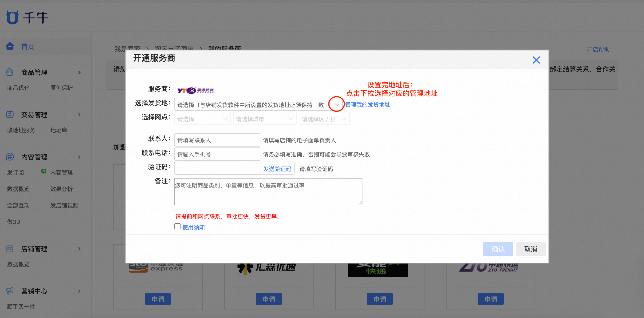644x318 pixels.
Task: Open 开店帮助 link
Action: 598,49
